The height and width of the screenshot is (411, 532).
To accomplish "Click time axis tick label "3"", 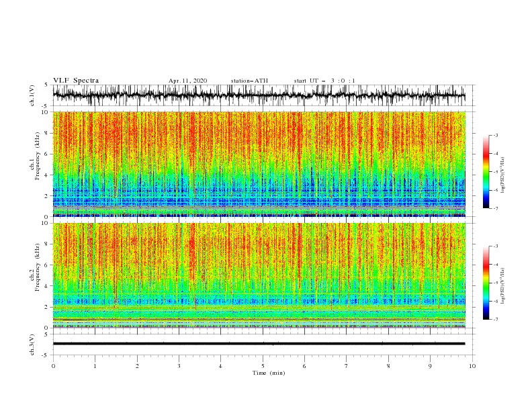I will pos(179,366).
